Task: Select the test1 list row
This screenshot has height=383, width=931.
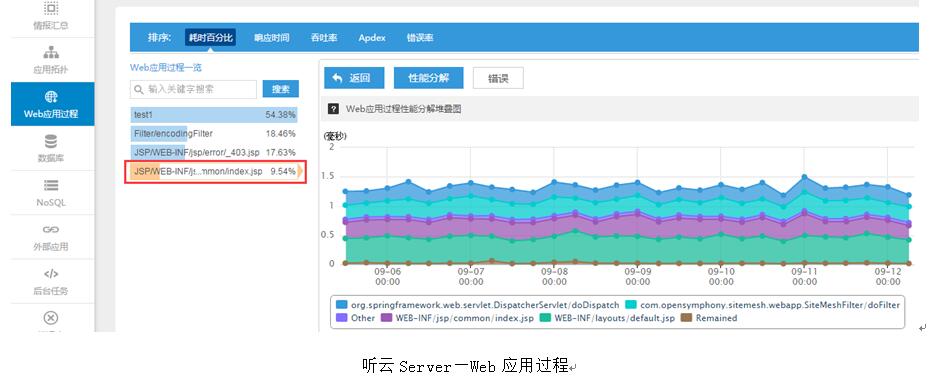Action: click(x=214, y=115)
